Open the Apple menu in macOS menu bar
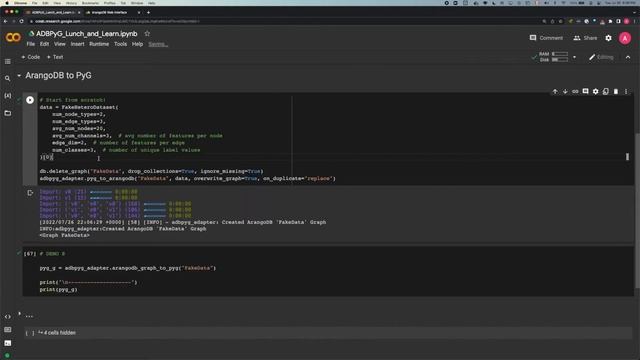The width and height of the screenshot is (640, 360). tap(7, 3)
